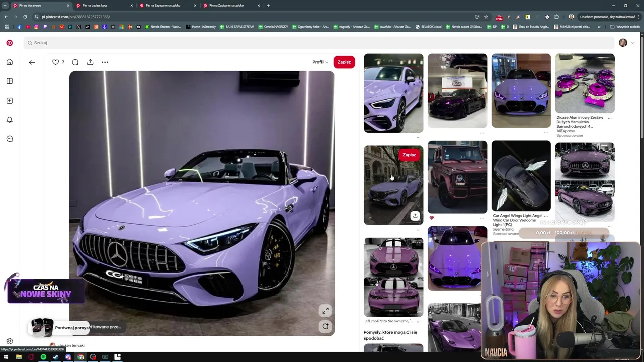The image size is (644, 362).
Task: Open a new browser tab
Action: coord(268,5)
